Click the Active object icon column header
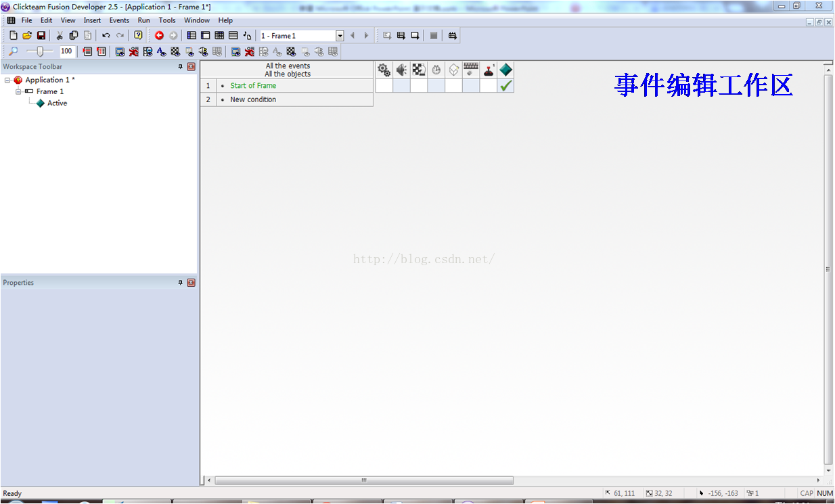Image resolution: width=835 pixels, height=504 pixels. (506, 70)
